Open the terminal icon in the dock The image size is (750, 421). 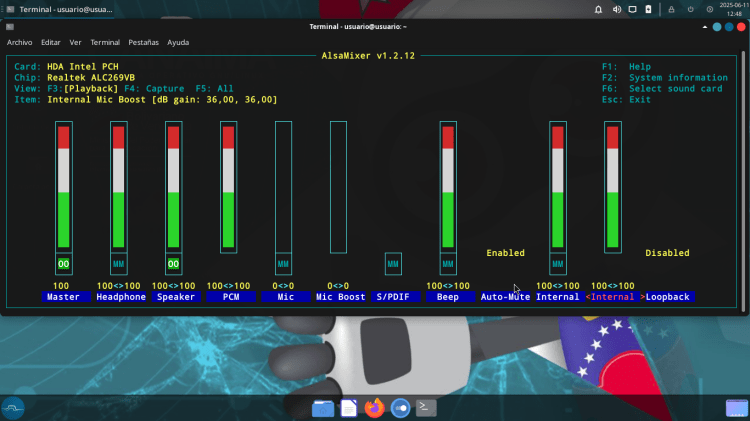(x=426, y=407)
